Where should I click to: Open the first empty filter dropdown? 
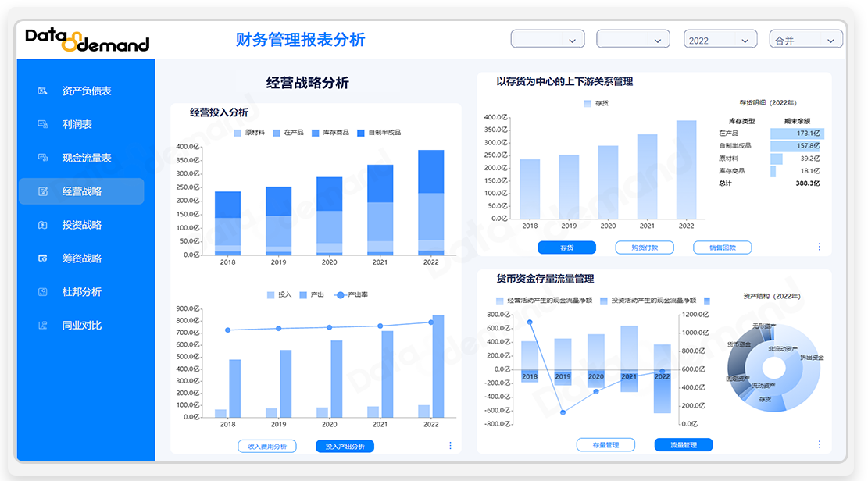(x=548, y=39)
